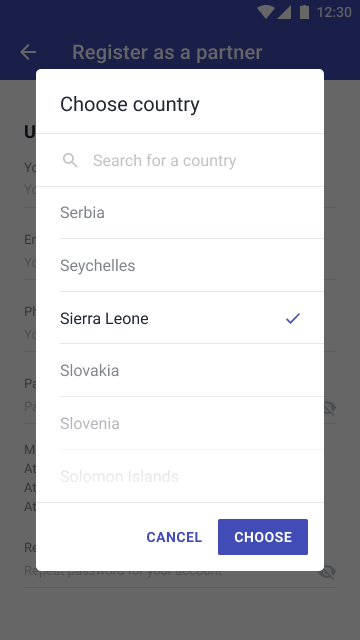Tap the cellular signal icon
Viewport: 360px width, 640px height.
(284, 12)
